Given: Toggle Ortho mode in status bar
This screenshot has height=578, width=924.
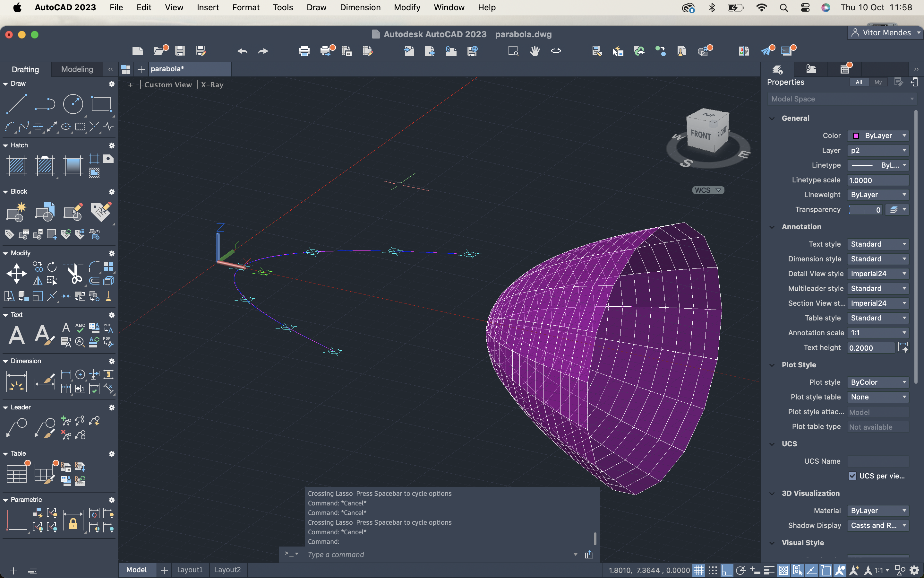Looking at the screenshot, I should (726, 570).
